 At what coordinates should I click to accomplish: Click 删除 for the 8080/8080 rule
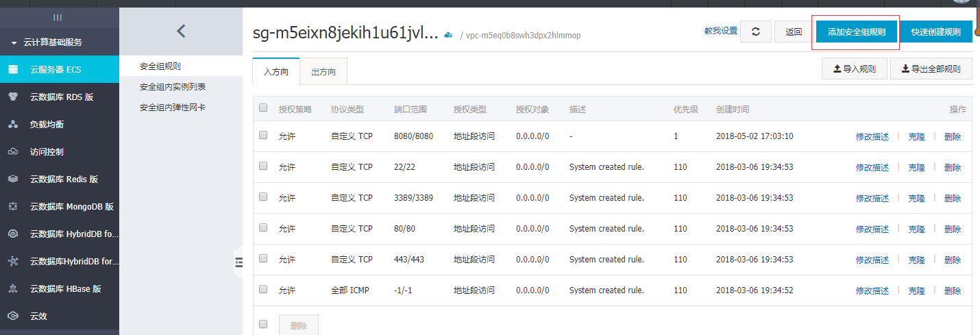pyautogui.click(x=953, y=136)
